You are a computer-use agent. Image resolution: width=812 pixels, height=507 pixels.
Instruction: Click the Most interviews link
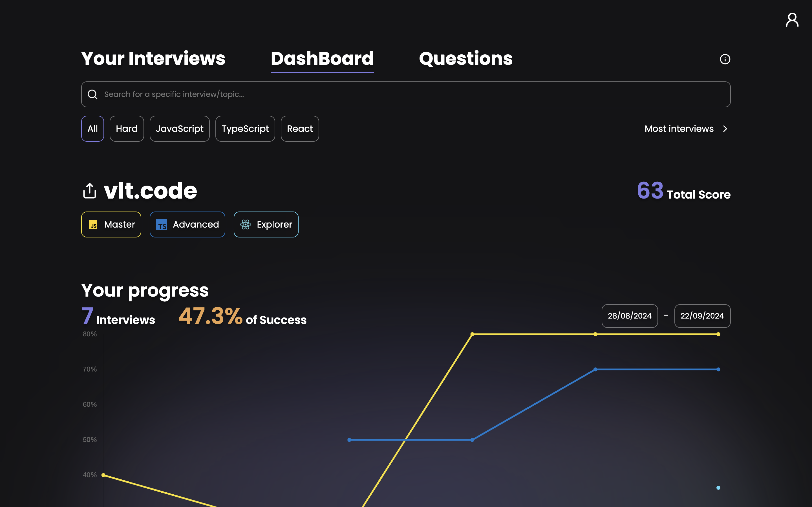(x=679, y=128)
